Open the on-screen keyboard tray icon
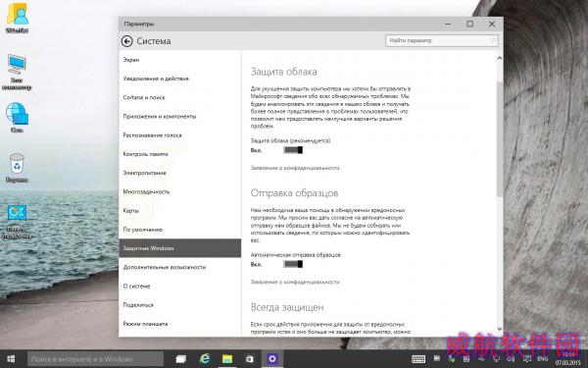Screen dimensions: 588x368 click(x=418, y=359)
